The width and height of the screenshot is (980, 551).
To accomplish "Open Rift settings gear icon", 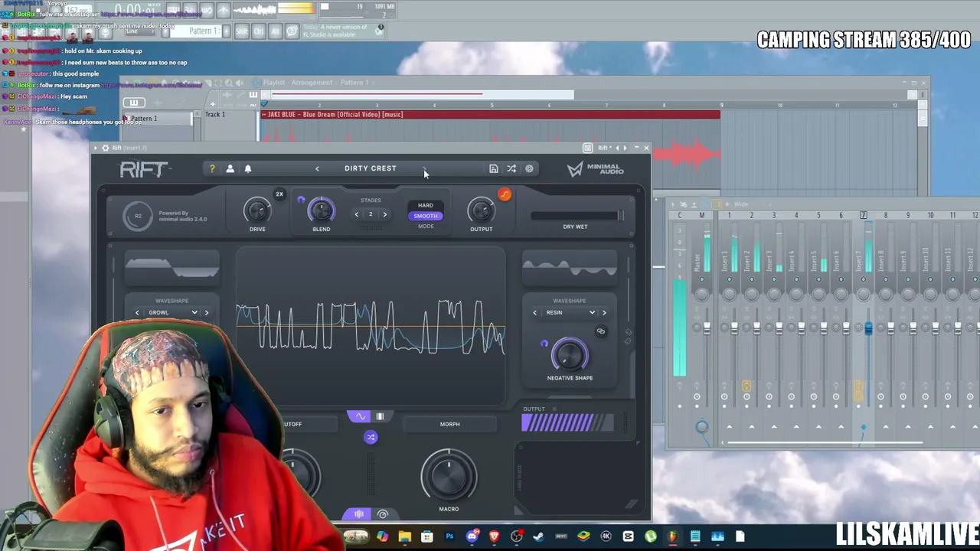I will (x=529, y=168).
